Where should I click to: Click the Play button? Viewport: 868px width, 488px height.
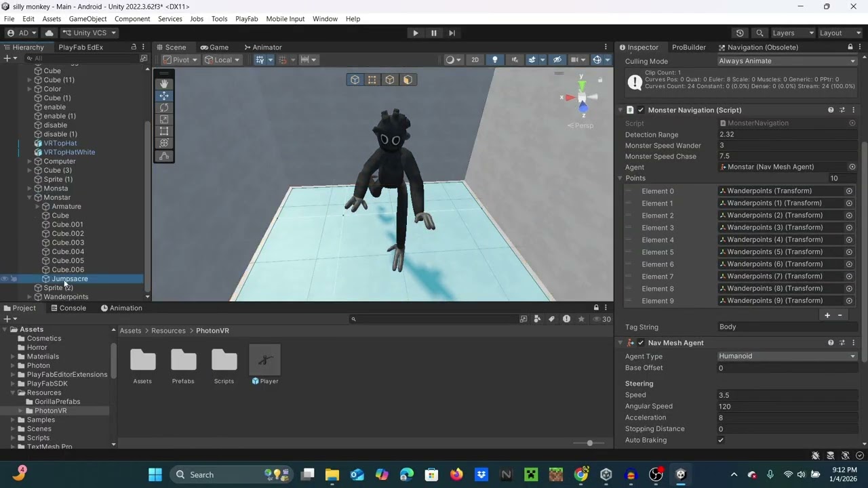(416, 33)
